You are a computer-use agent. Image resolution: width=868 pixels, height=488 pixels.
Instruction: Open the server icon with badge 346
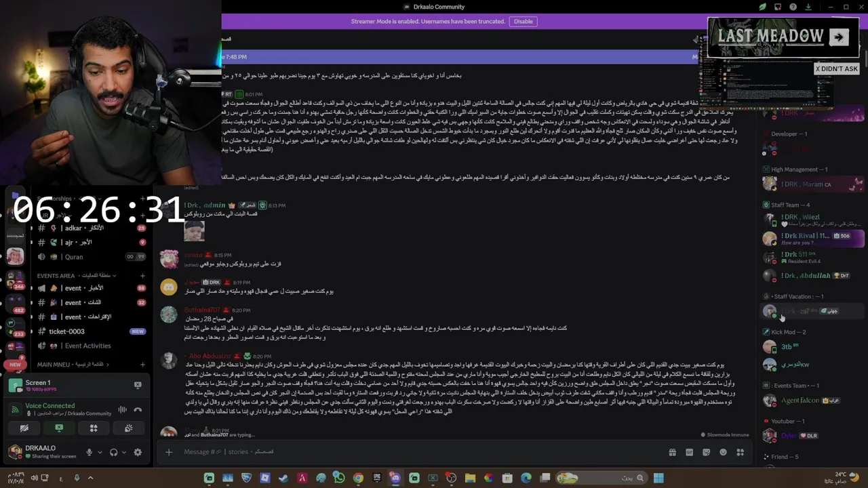pos(15,279)
